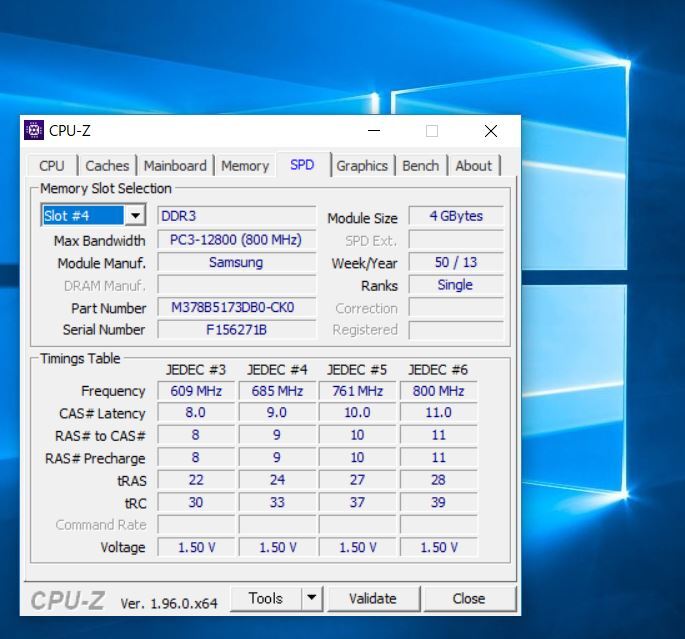Open the Bench tab

pyautogui.click(x=421, y=166)
